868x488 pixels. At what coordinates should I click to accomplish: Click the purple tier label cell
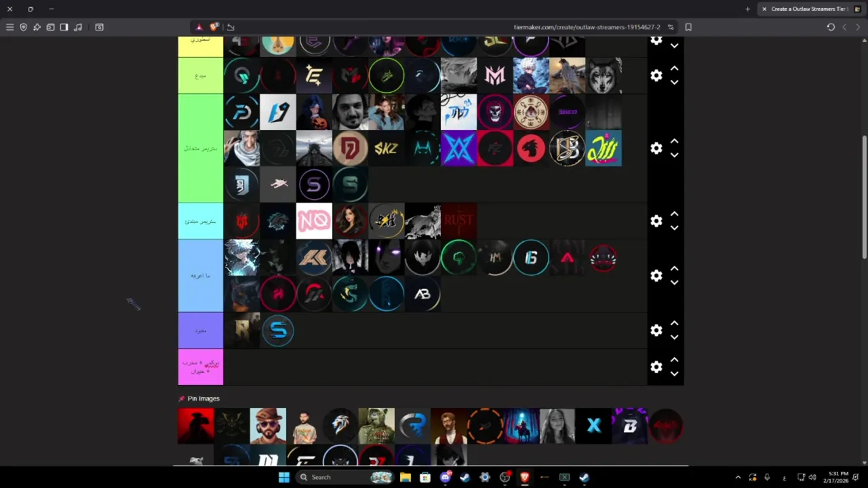coord(201,330)
